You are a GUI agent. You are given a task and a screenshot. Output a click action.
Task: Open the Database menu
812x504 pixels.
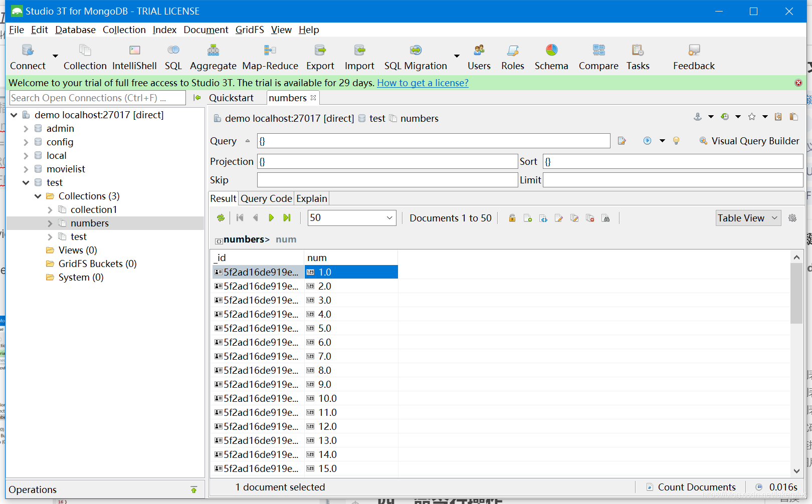[x=75, y=30]
